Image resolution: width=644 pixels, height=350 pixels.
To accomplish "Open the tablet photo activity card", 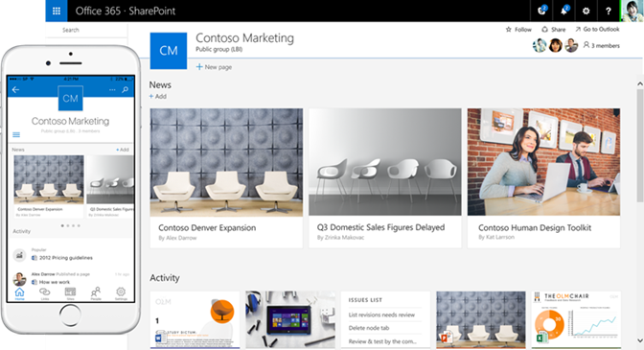I will [x=290, y=320].
